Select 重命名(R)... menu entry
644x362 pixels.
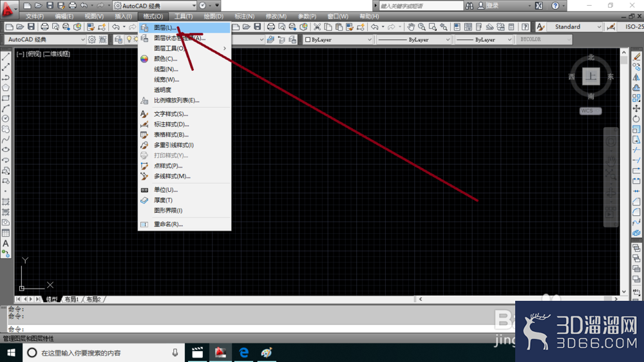[184, 224]
